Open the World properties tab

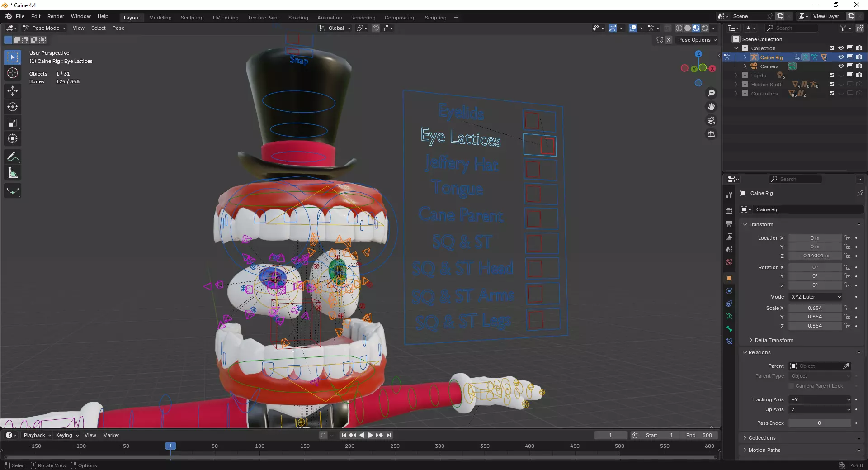[x=729, y=262]
